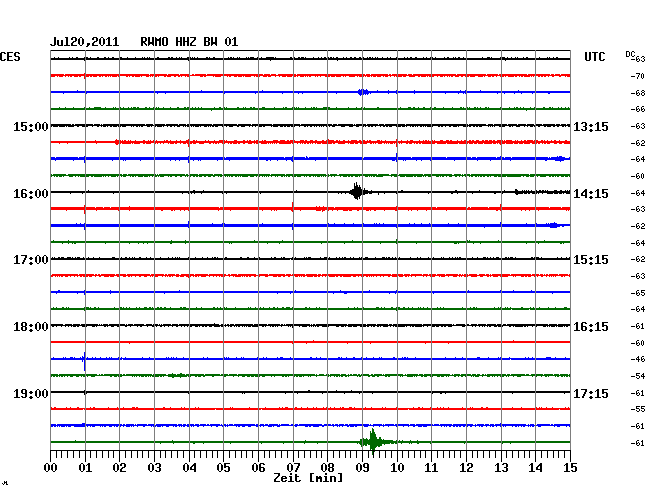The height and width of the screenshot is (494, 650).
Task: Click the "03" minute axis label
Action: (x=154, y=468)
